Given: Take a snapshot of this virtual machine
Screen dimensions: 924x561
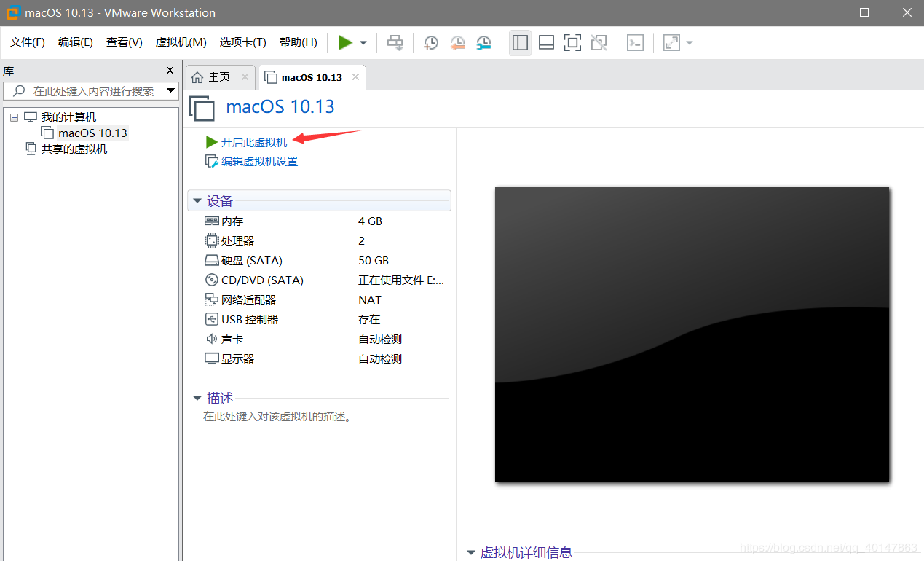Looking at the screenshot, I should (x=431, y=43).
